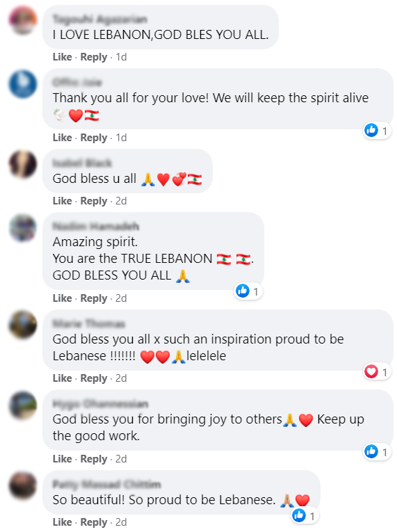The height and width of the screenshot is (532, 397).
Task: Open the blue circular avatar of the second commenter
Action: pyautogui.click(x=23, y=84)
